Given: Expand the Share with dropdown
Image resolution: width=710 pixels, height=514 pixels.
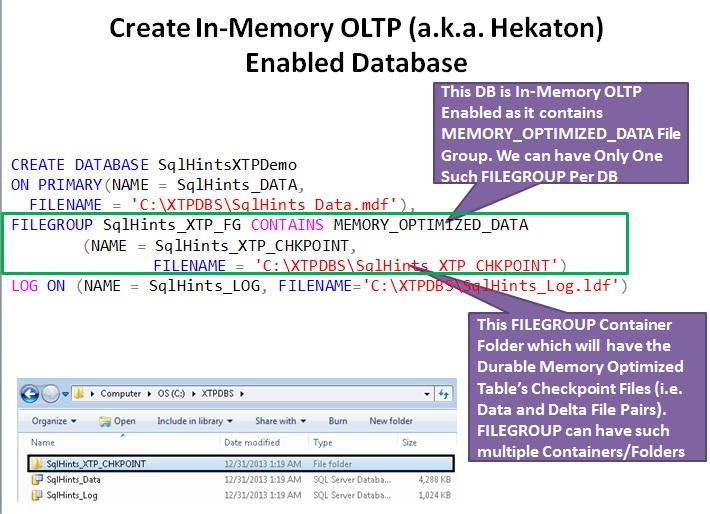Looking at the screenshot, I should click(x=281, y=421).
